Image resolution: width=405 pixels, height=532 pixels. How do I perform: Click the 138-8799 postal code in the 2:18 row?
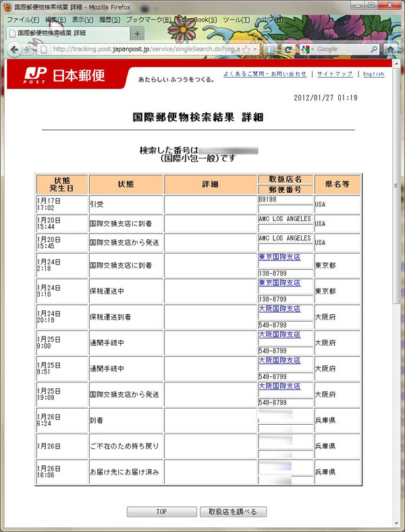click(x=273, y=274)
